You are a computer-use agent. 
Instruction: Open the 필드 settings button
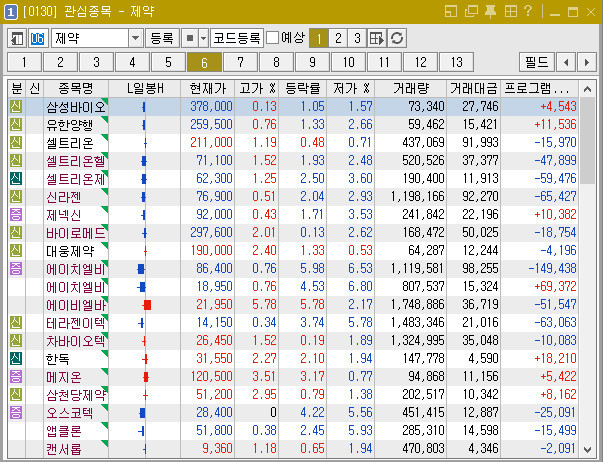[537, 62]
